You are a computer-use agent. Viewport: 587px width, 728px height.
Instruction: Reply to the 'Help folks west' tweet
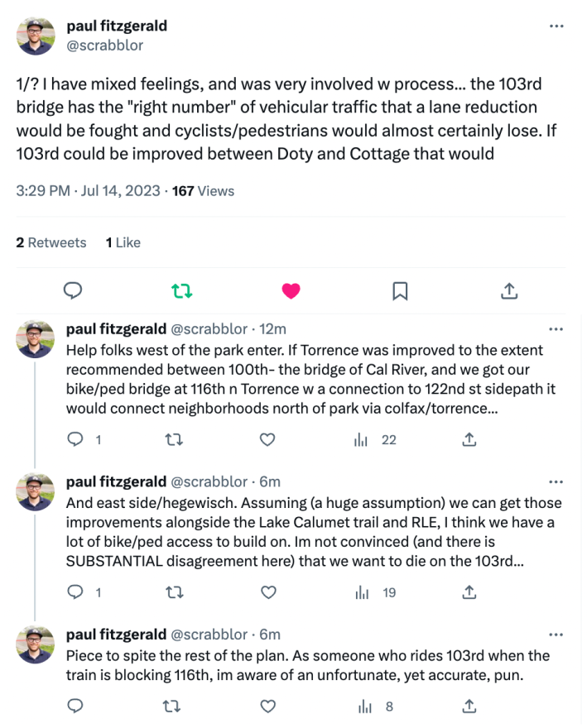(75, 440)
